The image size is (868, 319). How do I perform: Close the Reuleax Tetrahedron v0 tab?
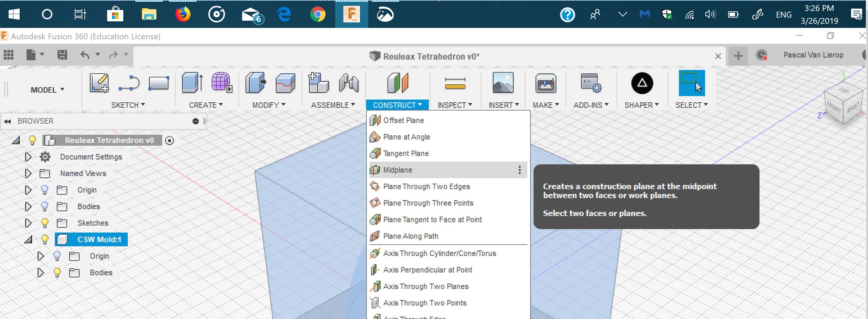[x=718, y=56]
